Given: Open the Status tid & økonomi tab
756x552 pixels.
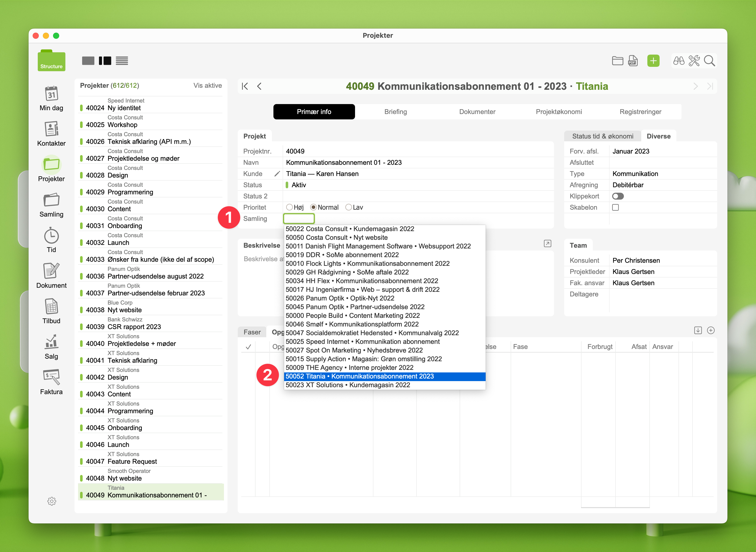Looking at the screenshot, I should click(x=602, y=136).
